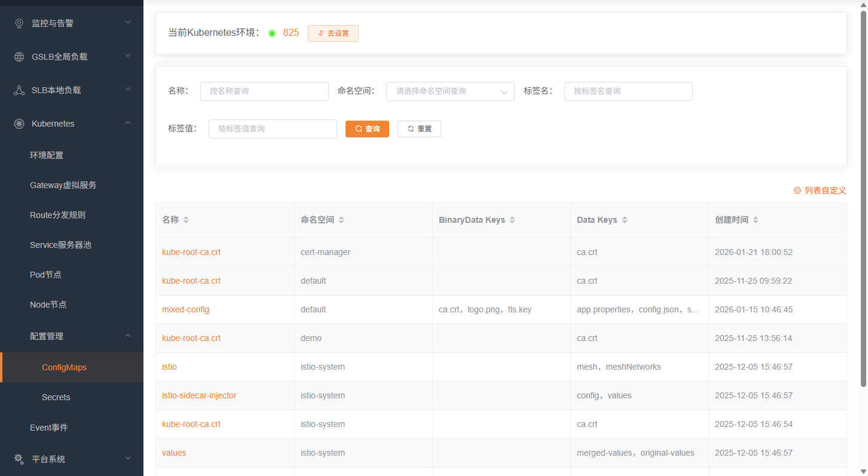Image resolution: width=868 pixels, height=476 pixels.
Task: Collapse the 配置管理 submenu chevron
Action: point(127,336)
